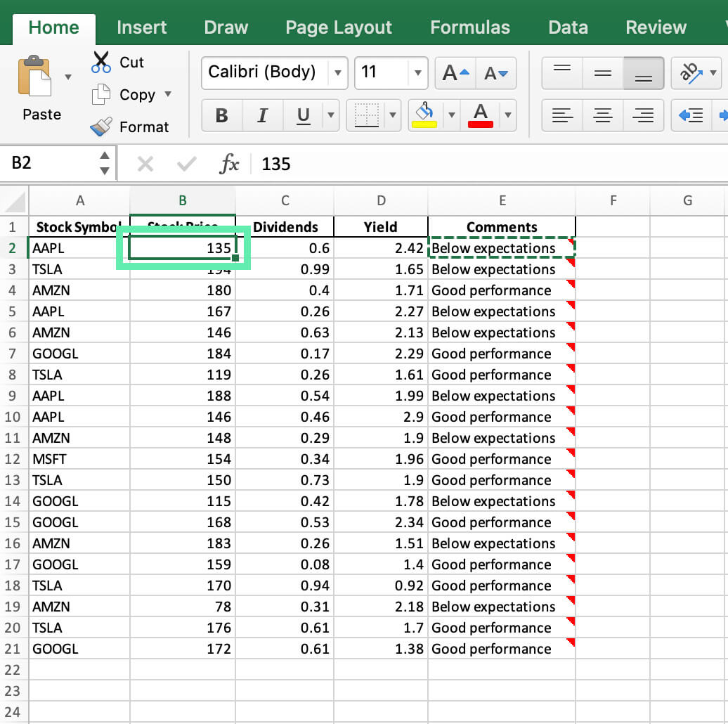728x724 pixels.
Task: Select the cell with dividend 0.99
Action: click(x=285, y=269)
